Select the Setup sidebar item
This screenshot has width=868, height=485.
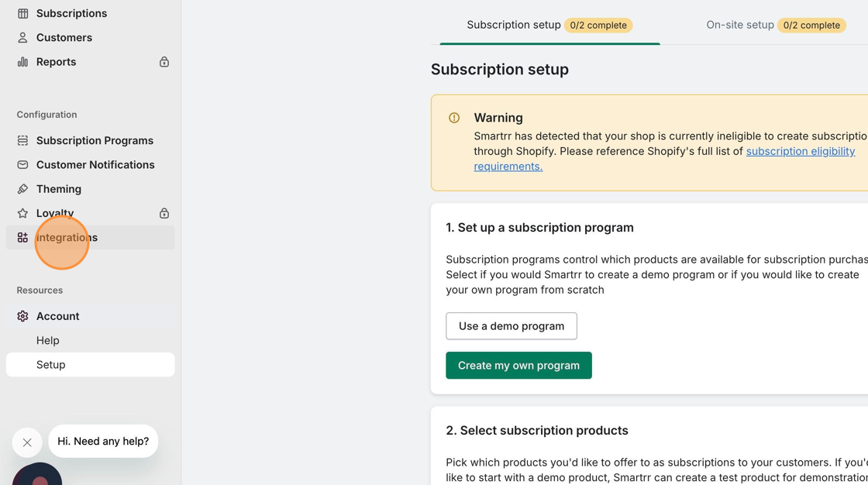tap(51, 365)
